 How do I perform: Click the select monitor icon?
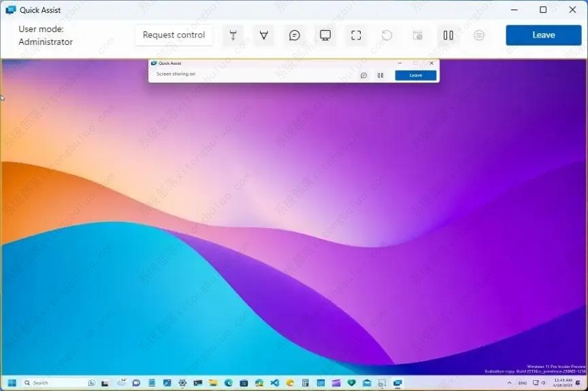pos(325,35)
